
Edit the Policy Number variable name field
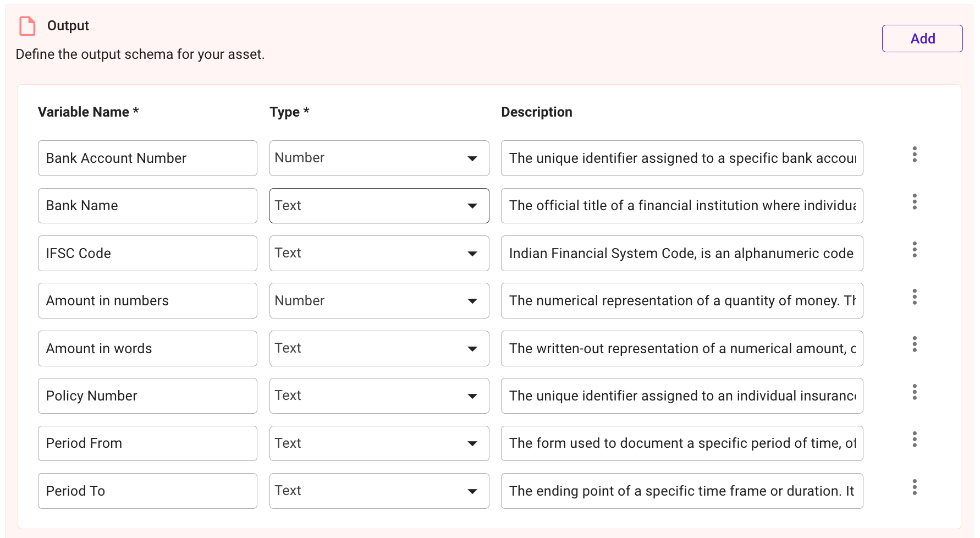147,396
